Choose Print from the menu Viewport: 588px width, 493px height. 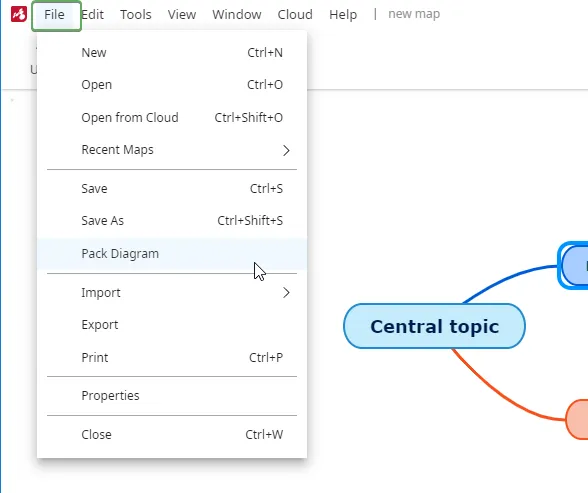(172, 358)
